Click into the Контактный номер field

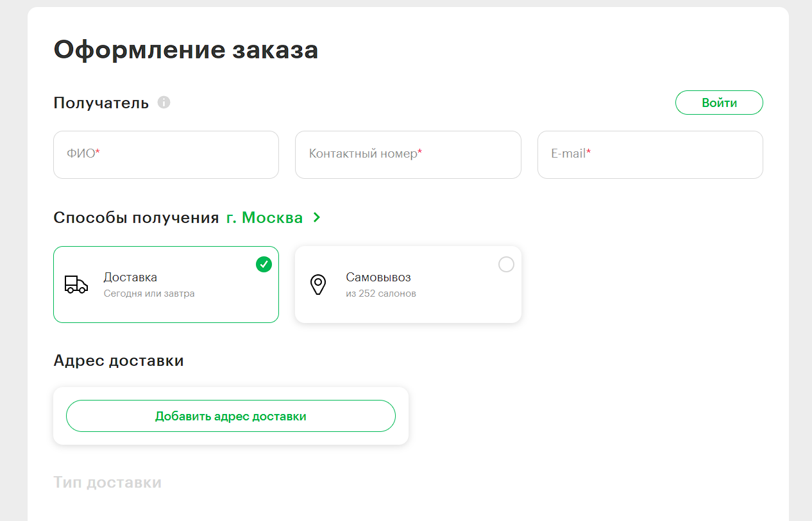pyautogui.click(x=408, y=154)
